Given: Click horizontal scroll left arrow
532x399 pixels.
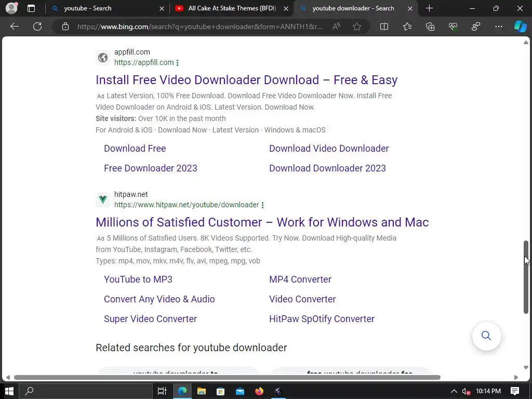Looking at the screenshot, I should coord(8,377).
